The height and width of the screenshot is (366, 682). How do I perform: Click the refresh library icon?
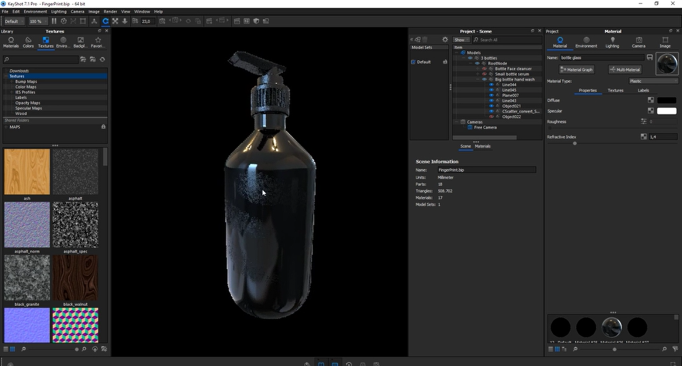click(102, 59)
